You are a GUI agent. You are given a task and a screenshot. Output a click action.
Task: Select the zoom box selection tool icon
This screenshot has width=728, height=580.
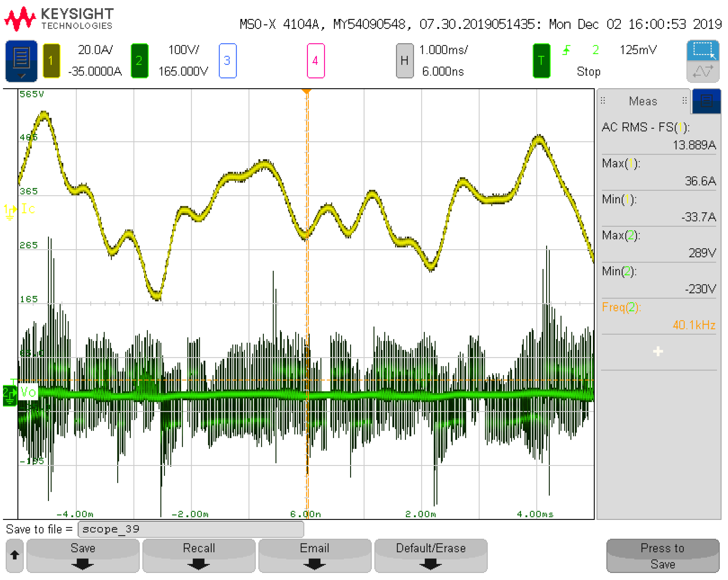[703, 51]
